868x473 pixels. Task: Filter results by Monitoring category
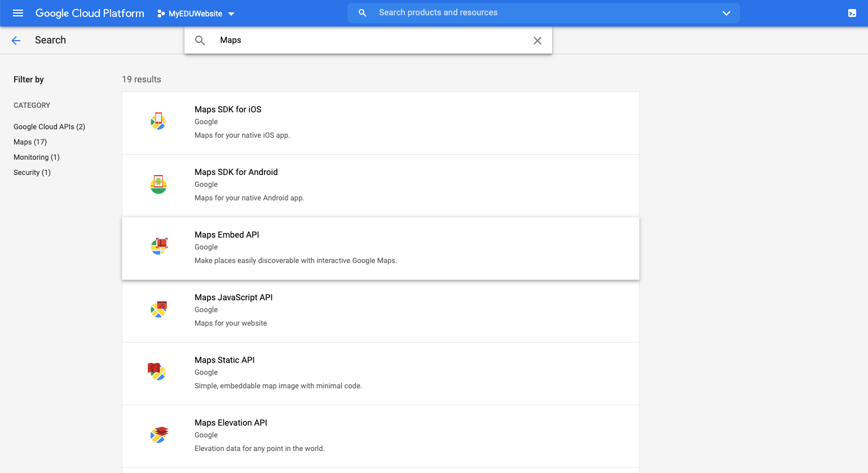pos(36,157)
